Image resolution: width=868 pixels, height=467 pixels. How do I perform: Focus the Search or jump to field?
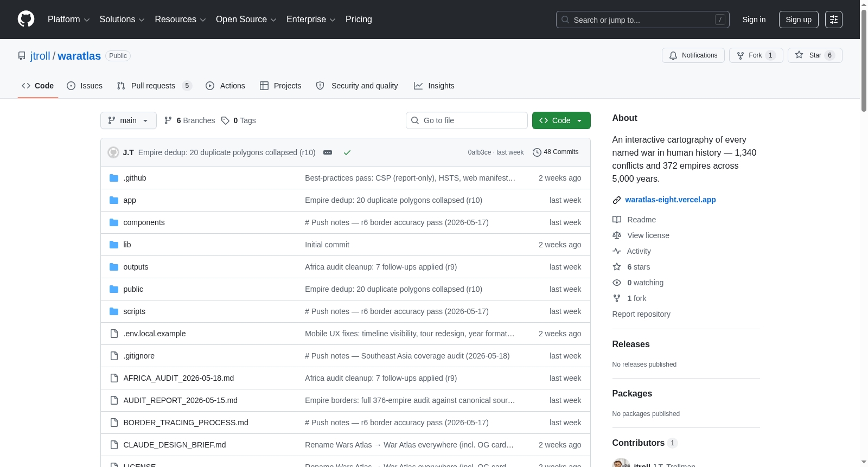(x=643, y=20)
